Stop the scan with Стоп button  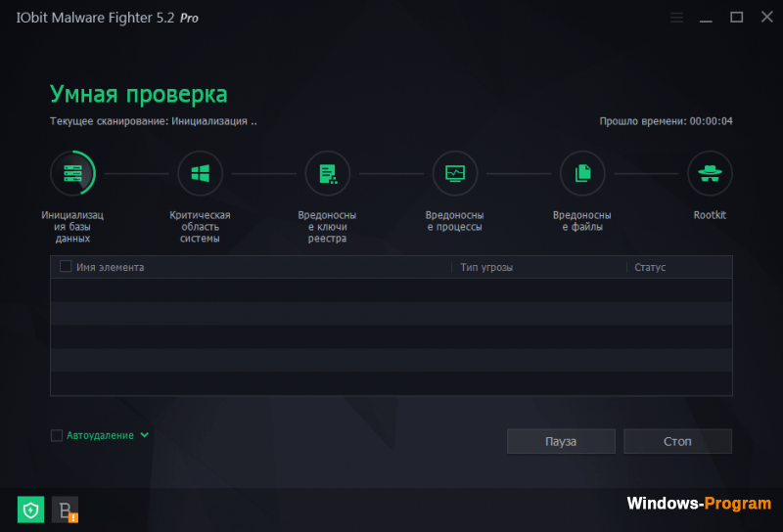tap(677, 441)
